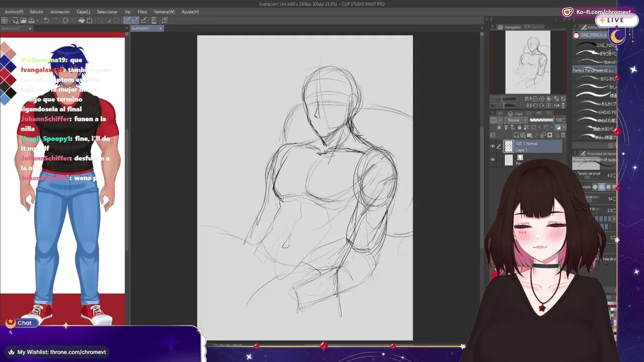Delete layer with trash can icon
Screen dimensions: 644x362
pos(563,135)
